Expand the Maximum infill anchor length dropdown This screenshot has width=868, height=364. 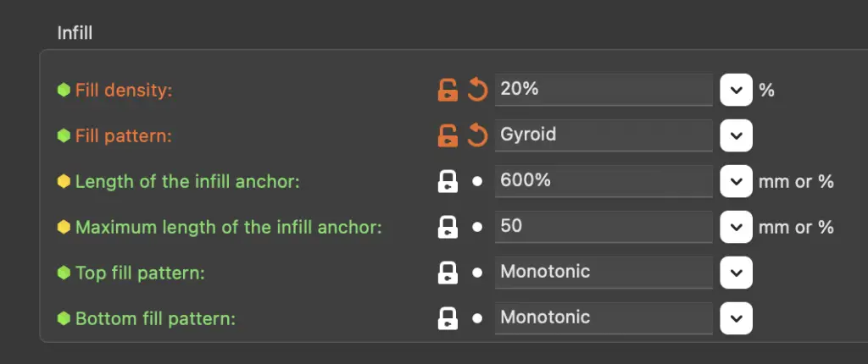pos(737,227)
